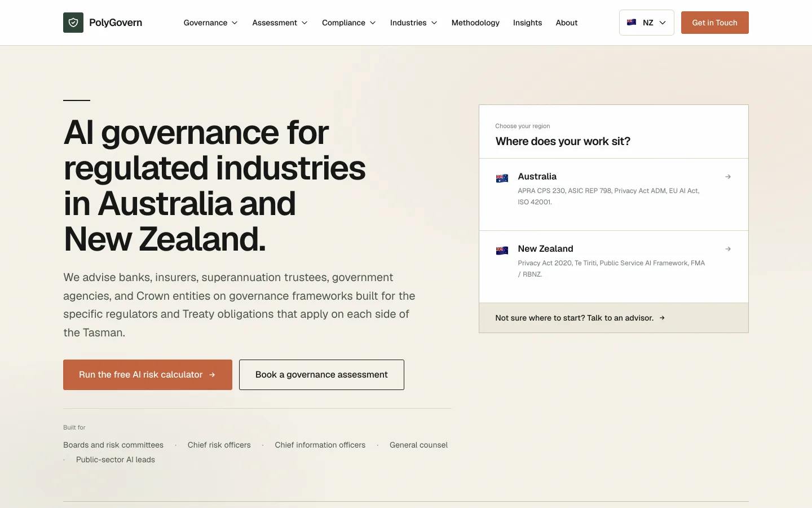Click the main 'AI governance for regulated industries' headline
Image resolution: width=812 pixels, height=508 pixels.
(x=215, y=186)
